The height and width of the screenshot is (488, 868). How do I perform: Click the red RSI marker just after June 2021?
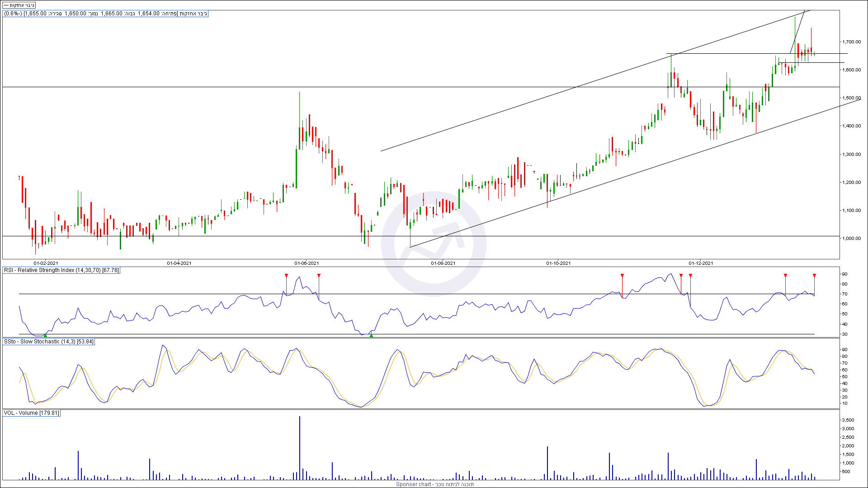[x=319, y=276]
